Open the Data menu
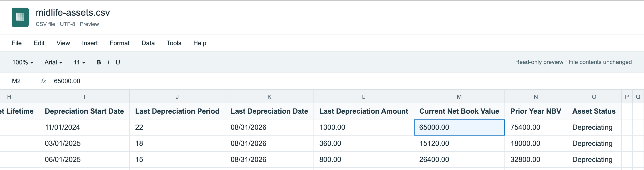 [x=148, y=43]
